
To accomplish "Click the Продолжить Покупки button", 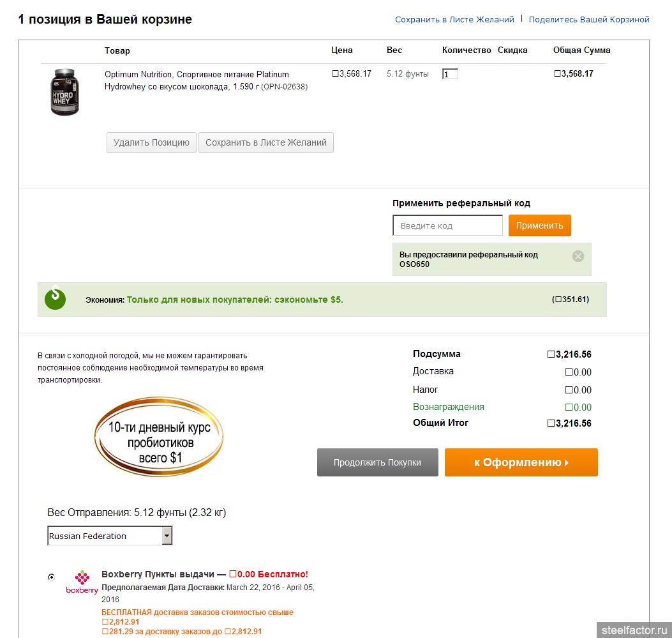I will coord(378,462).
